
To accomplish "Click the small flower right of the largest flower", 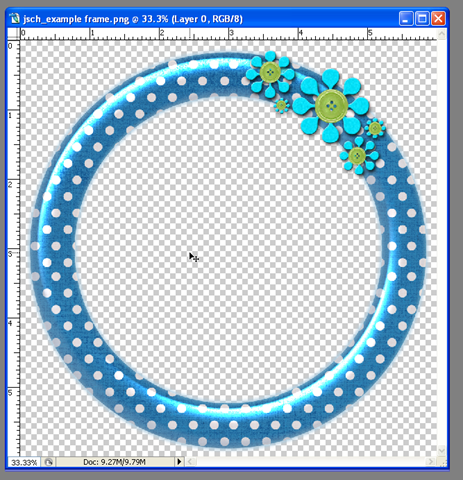I will tap(375, 128).
